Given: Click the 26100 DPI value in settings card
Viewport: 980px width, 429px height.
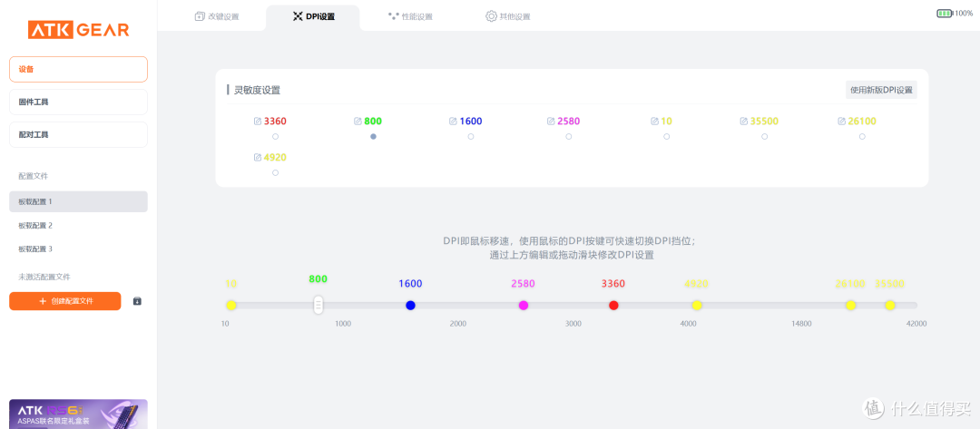Looking at the screenshot, I should point(862,122).
